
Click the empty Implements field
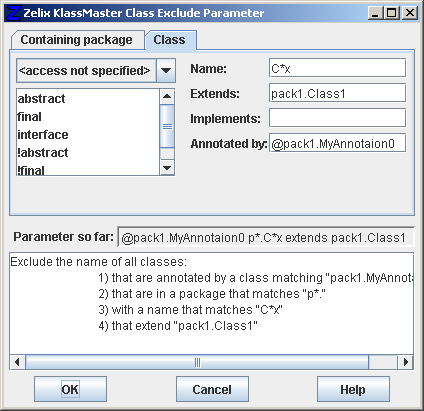[x=337, y=118]
